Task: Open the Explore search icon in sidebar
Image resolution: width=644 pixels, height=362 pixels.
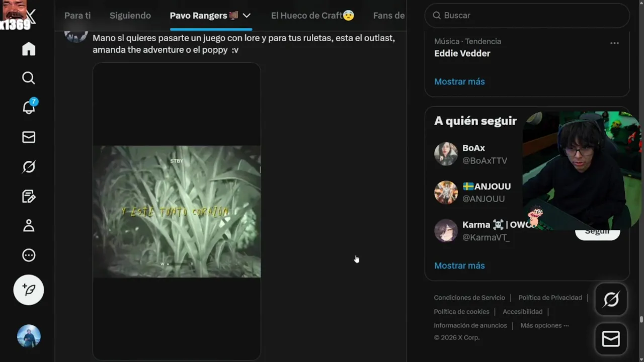Action: (29, 78)
